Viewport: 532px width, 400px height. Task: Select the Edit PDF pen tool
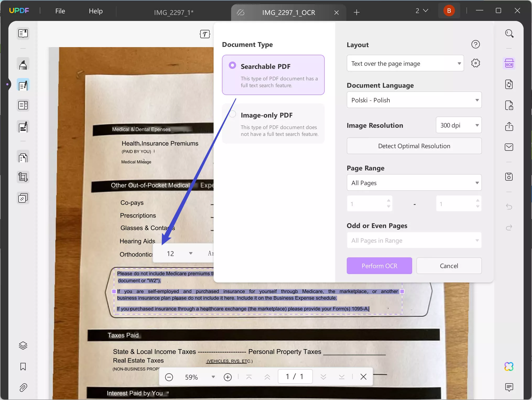pyautogui.click(x=23, y=85)
